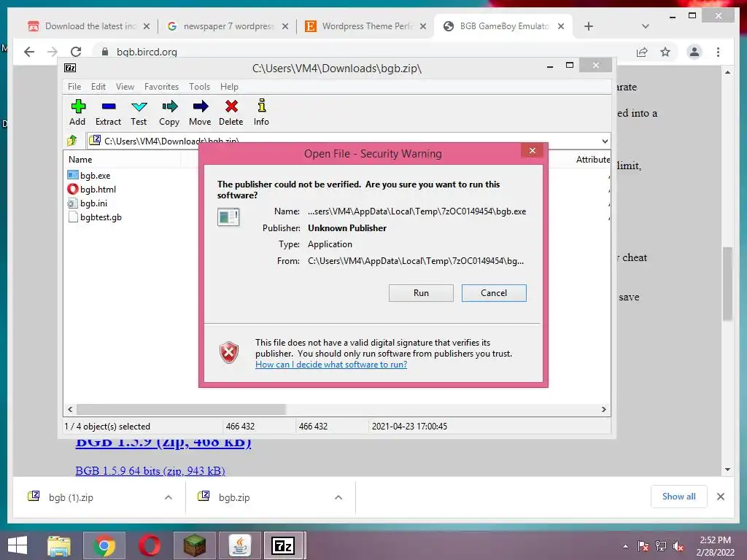The width and height of the screenshot is (747, 560).
Task: Open the Favorites menu in 7-Zip
Action: click(x=161, y=87)
